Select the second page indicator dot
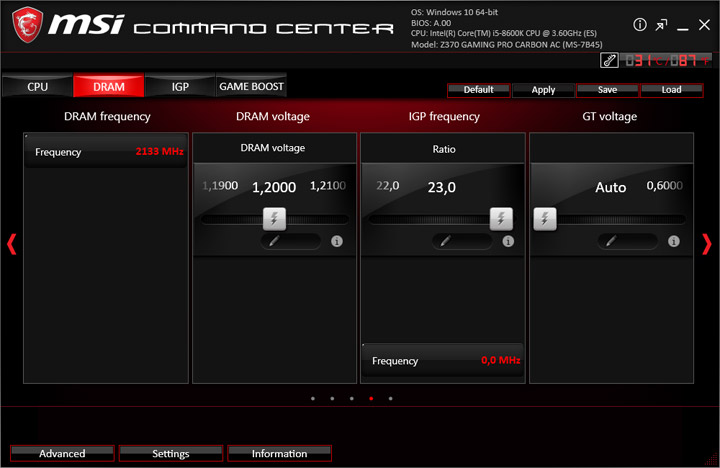The image size is (720, 468). 332,399
